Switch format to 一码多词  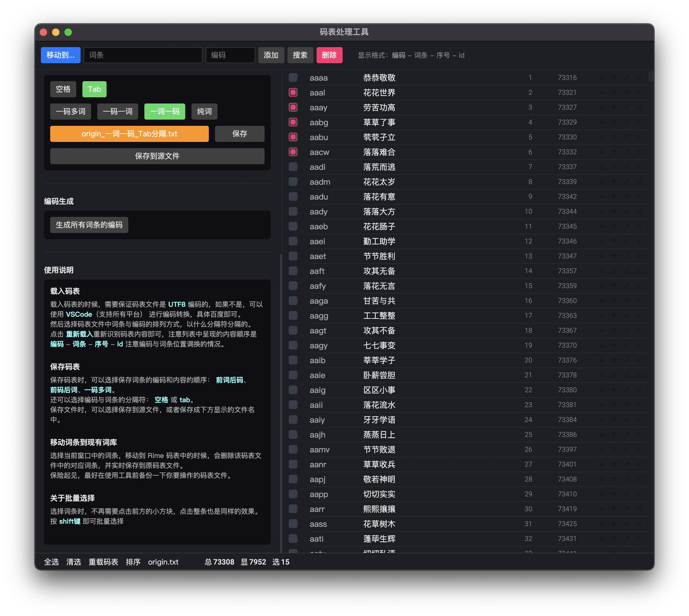pos(70,111)
